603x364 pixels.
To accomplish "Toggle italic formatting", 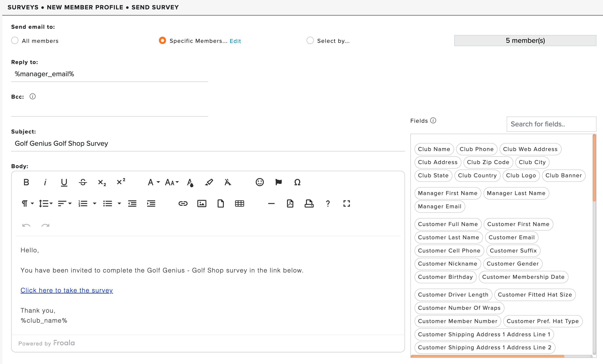I will point(45,182).
